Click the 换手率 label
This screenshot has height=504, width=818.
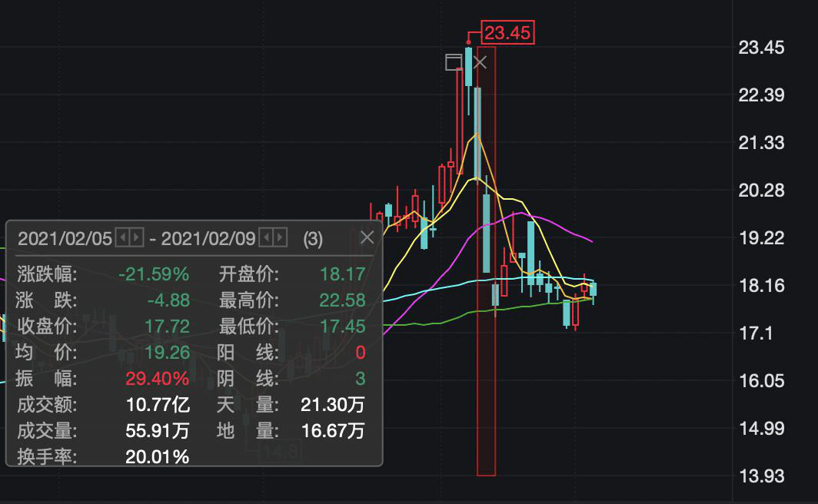[x=47, y=457]
